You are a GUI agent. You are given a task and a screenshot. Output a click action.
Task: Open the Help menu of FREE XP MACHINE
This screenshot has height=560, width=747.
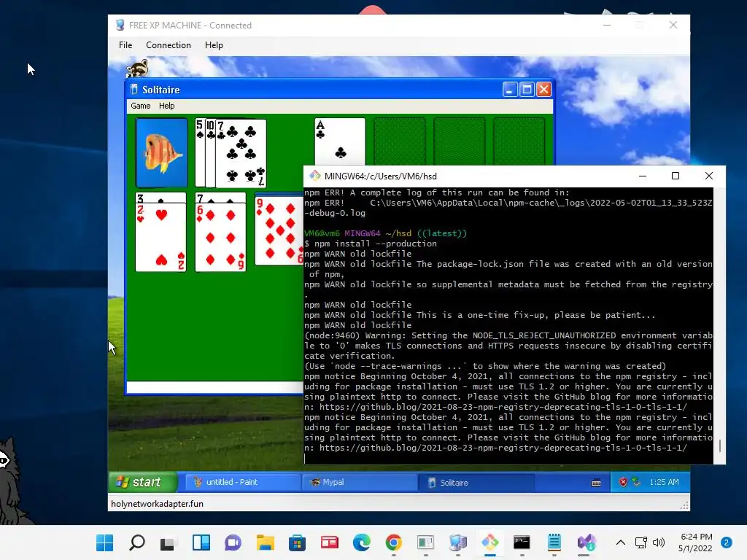point(214,44)
